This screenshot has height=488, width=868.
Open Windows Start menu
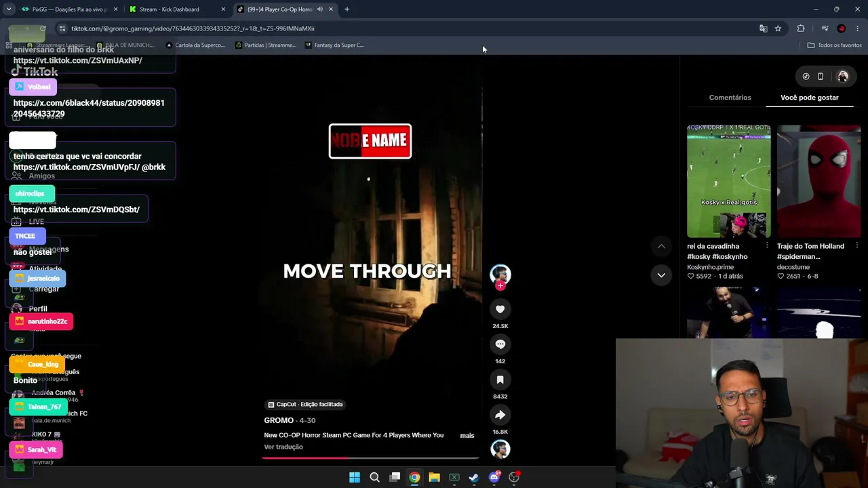pos(355,477)
